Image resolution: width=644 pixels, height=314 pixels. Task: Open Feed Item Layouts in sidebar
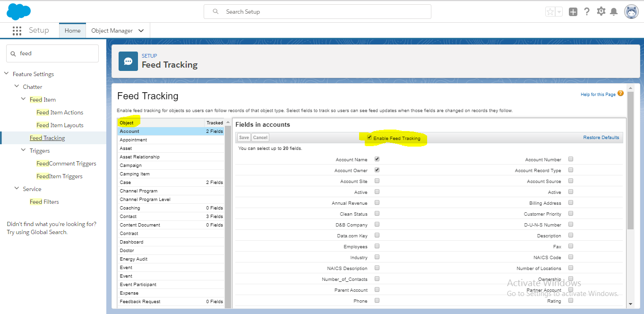[60, 125]
